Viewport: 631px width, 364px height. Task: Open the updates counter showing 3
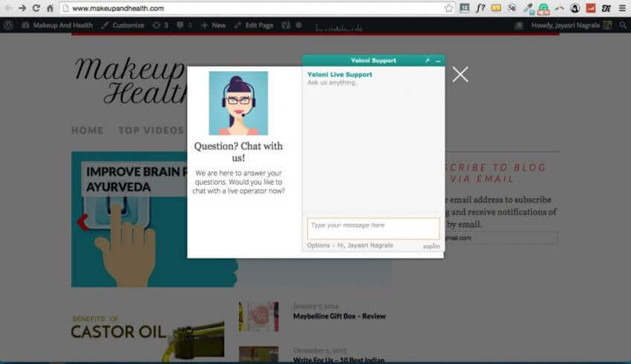point(160,25)
